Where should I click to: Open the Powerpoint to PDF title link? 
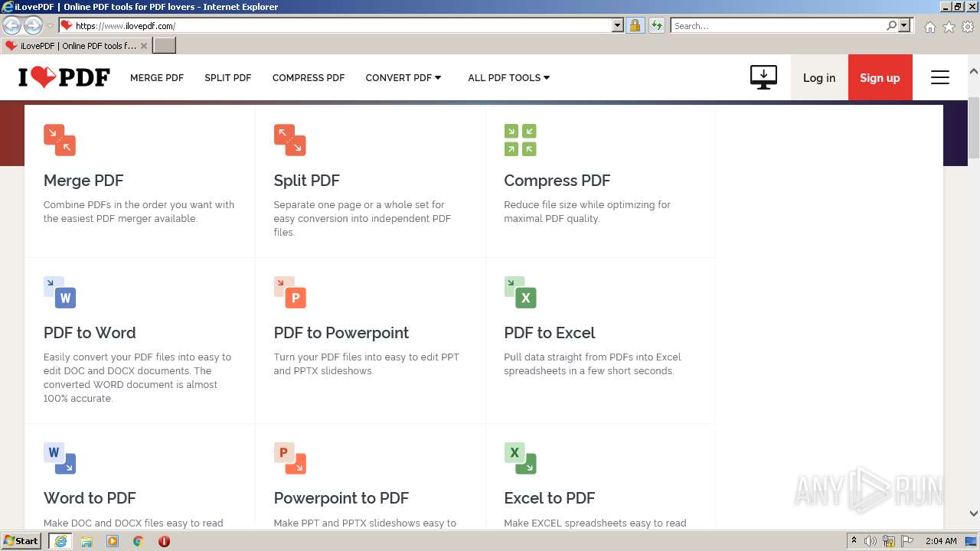click(x=341, y=498)
